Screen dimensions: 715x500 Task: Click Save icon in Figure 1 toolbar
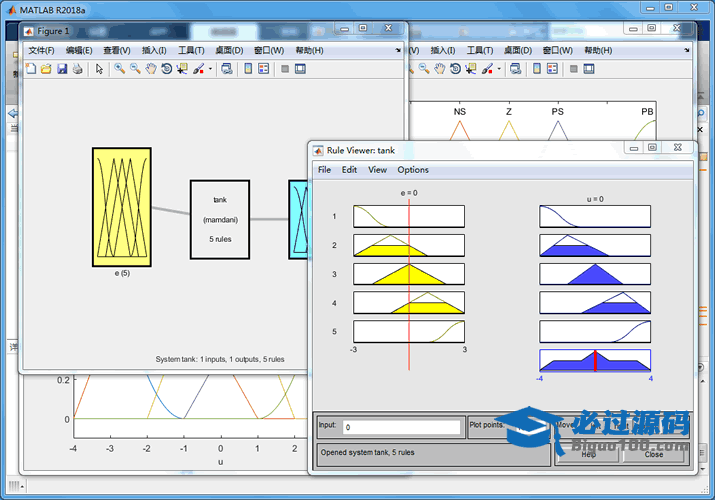62,69
